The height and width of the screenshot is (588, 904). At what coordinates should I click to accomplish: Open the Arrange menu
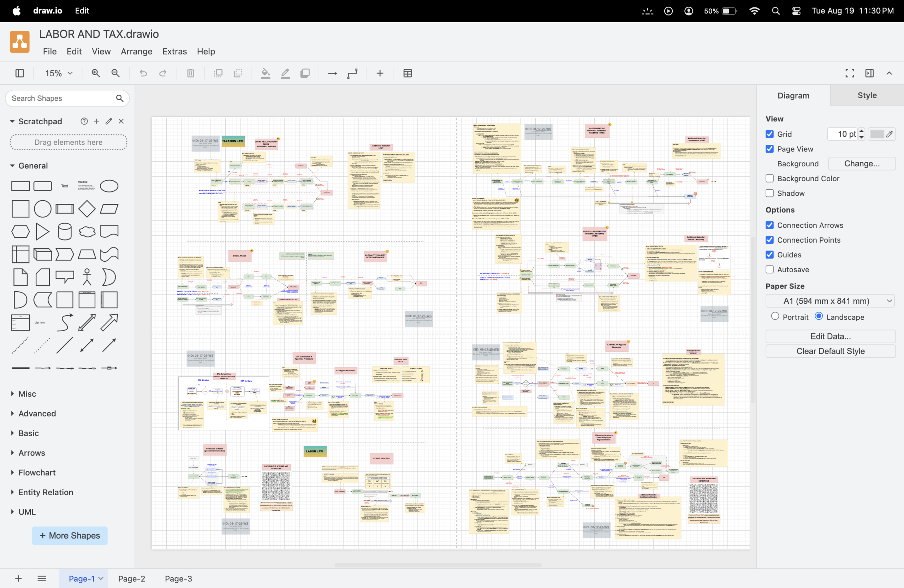[136, 51]
